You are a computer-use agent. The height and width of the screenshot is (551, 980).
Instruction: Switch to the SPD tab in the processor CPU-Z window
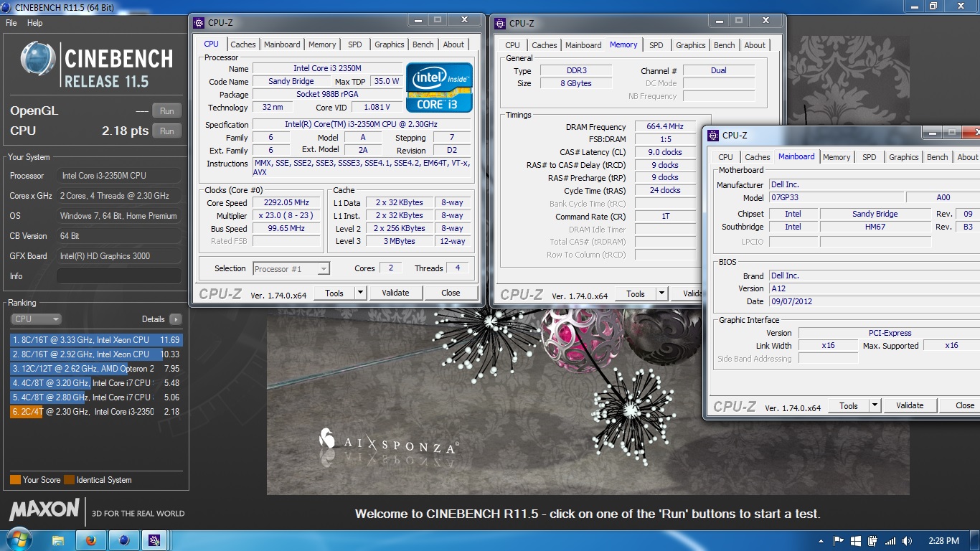click(355, 44)
